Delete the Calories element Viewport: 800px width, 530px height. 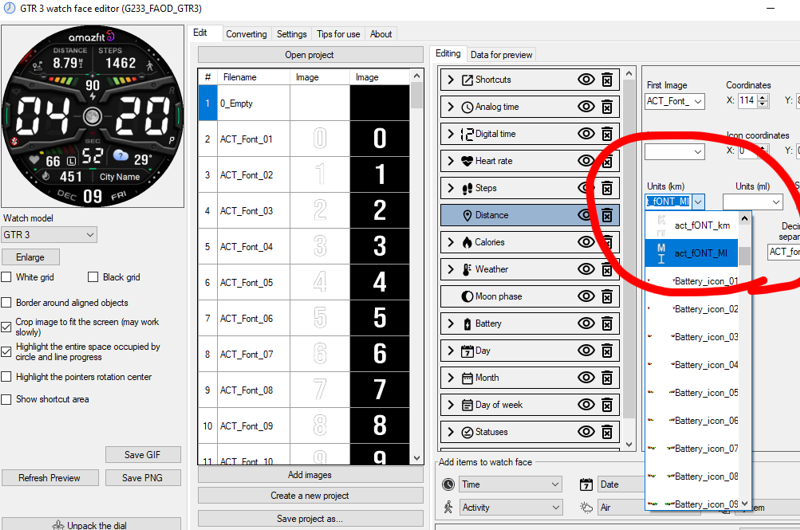(607, 242)
